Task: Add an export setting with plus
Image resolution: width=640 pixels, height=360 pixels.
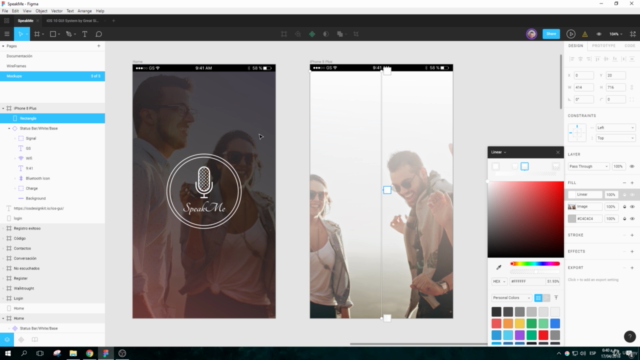Action: click(x=632, y=268)
